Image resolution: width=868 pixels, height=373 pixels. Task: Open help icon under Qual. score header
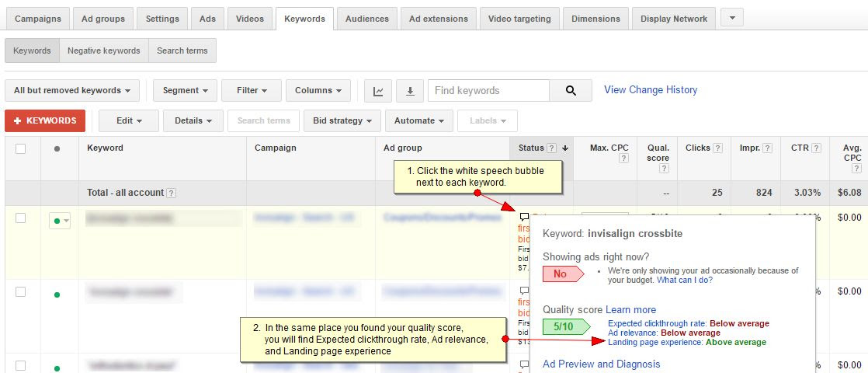coord(665,169)
